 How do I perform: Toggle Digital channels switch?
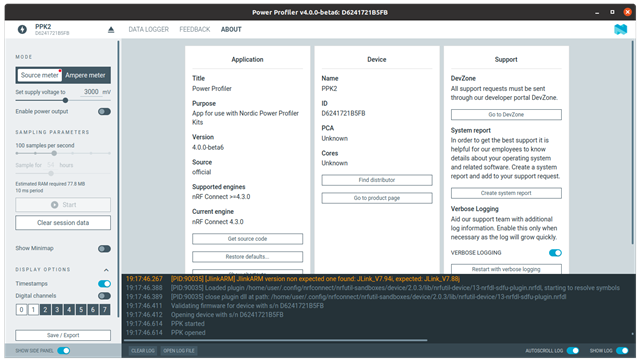click(x=104, y=296)
